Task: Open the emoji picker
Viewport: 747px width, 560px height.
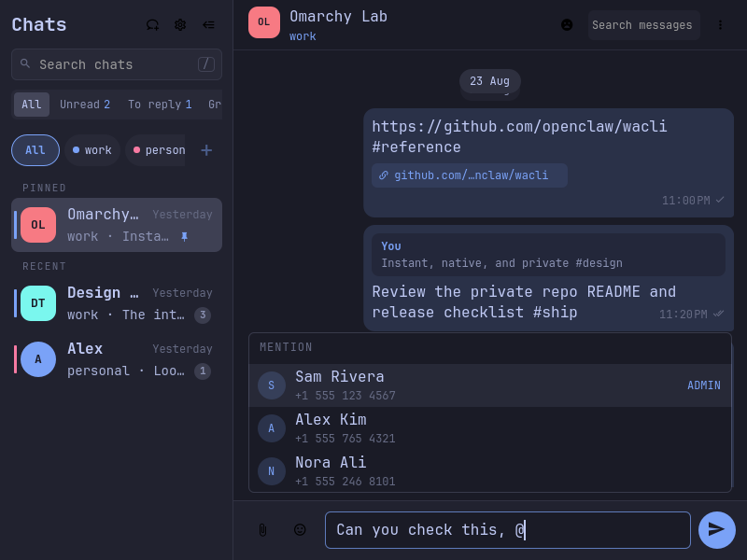Action: click(x=300, y=529)
